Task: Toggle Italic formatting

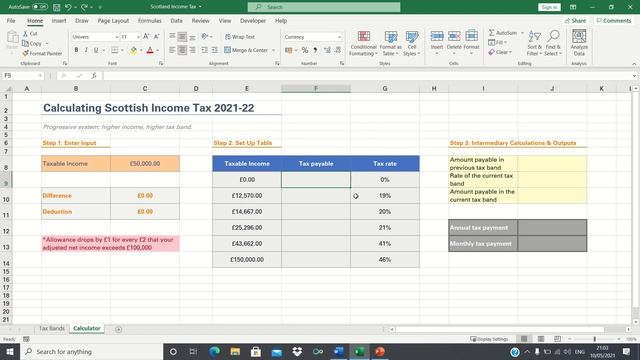Action: tap(86, 50)
